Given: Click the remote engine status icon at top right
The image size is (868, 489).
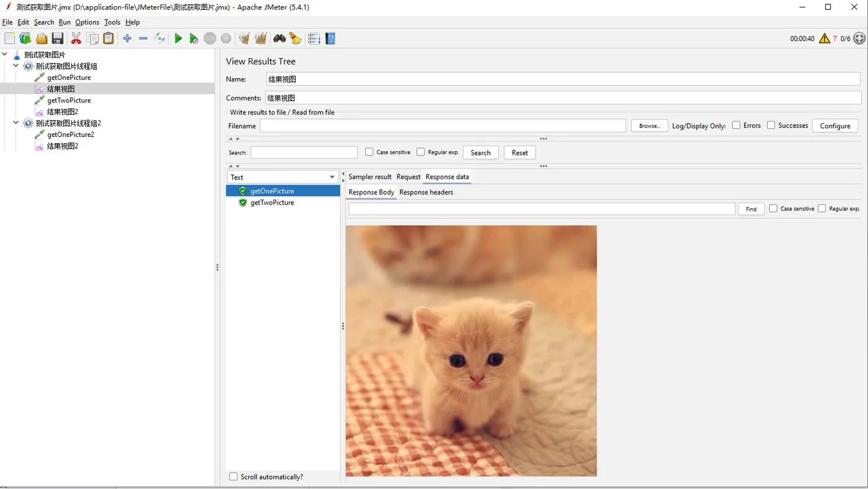Looking at the screenshot, I should (859, 38).
